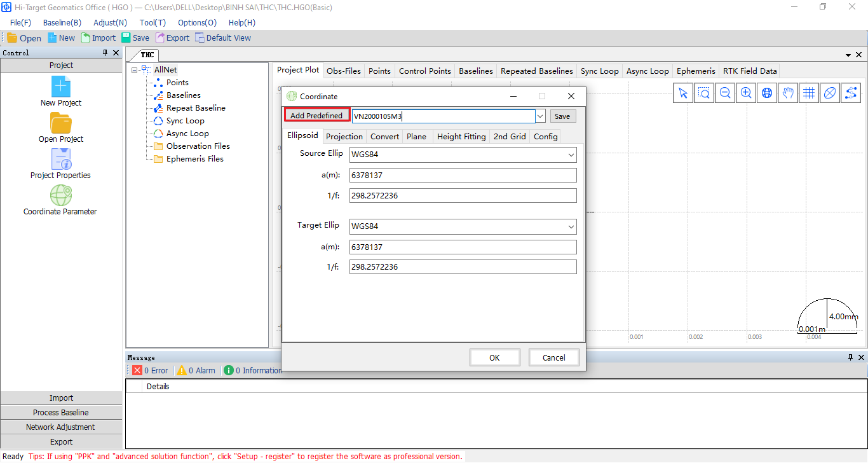Activate the zoom window selection tool
The image size is (868, 463).
[704, 93]
